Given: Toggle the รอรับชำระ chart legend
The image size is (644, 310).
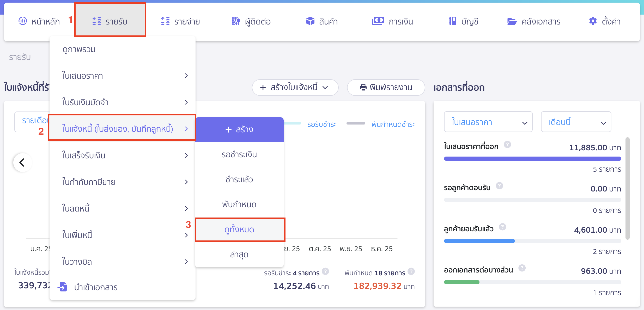Looking at the screenshot, I should pyautogui.click(x=321, y=124).
